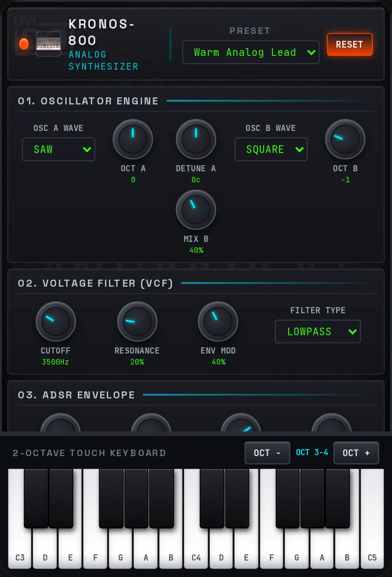392x577 pixels.
Task: Open the Preset dropdown showing Warm Analog Lead
Action: pos(251,52)
